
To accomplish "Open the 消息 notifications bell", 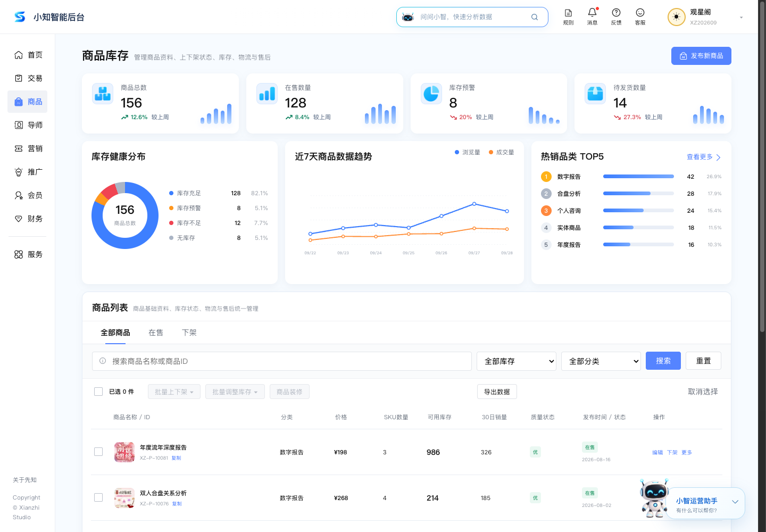I will pos(592,16).
